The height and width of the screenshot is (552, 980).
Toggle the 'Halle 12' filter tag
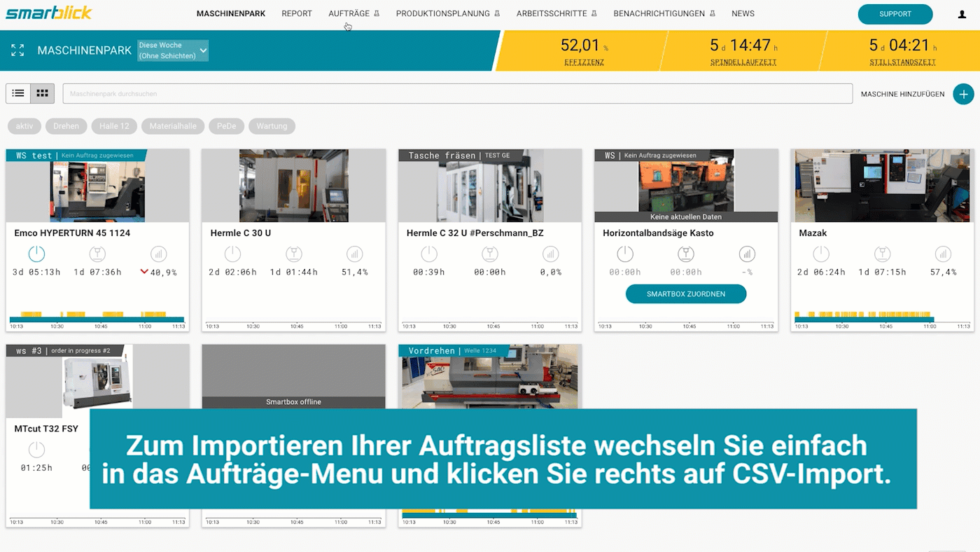coord(114,126)
